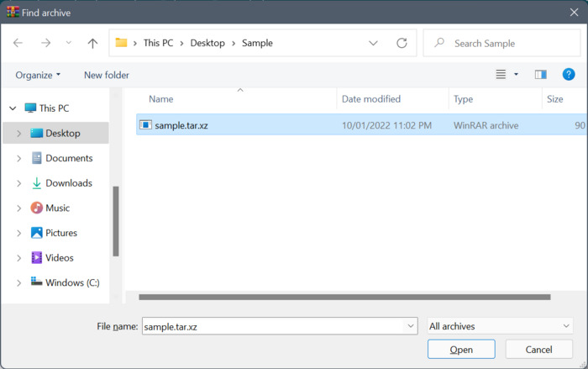Refresh the Sample folder view
This screenshot has height=369, width=588.
(402, 43)
